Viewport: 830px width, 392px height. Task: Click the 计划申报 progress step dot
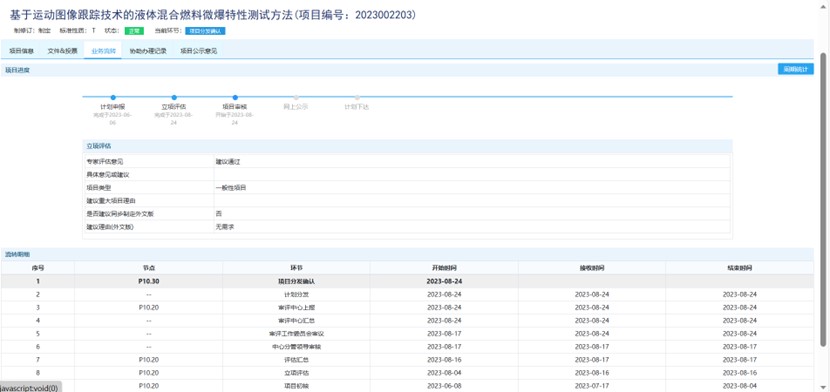tap(113, 97)
